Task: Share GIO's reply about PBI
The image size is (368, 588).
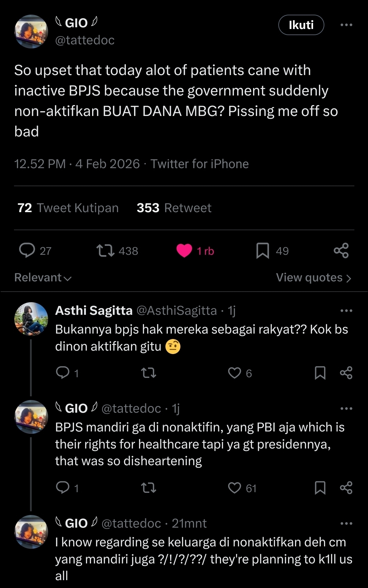Action: 346,488
